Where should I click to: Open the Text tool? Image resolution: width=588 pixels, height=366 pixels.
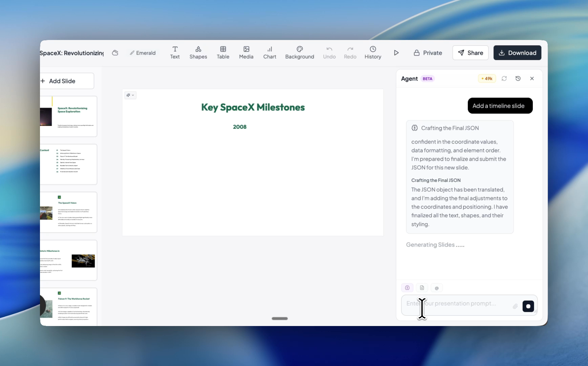(x=175, y=53)
